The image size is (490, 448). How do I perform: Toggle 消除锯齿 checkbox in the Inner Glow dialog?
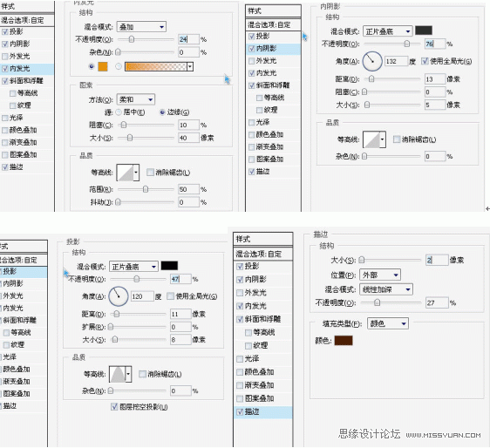(x=150, y=172)
